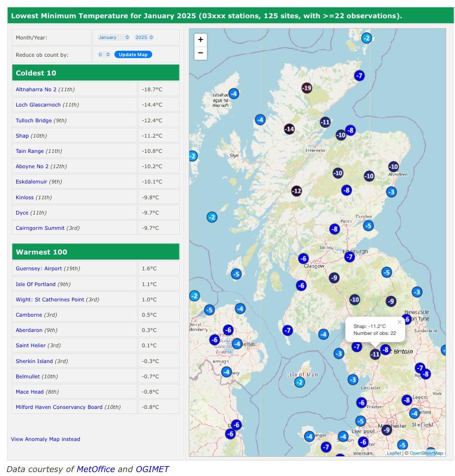
Task: Select the -12 map marker
Action: tap(296, 191)
